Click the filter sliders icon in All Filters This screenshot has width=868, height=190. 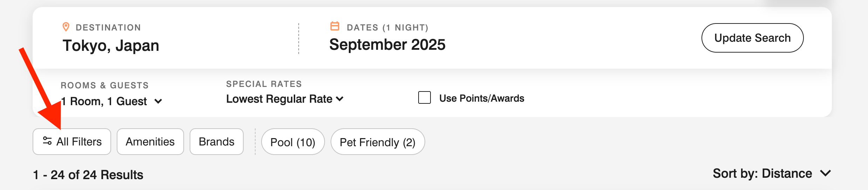(47, 141)
